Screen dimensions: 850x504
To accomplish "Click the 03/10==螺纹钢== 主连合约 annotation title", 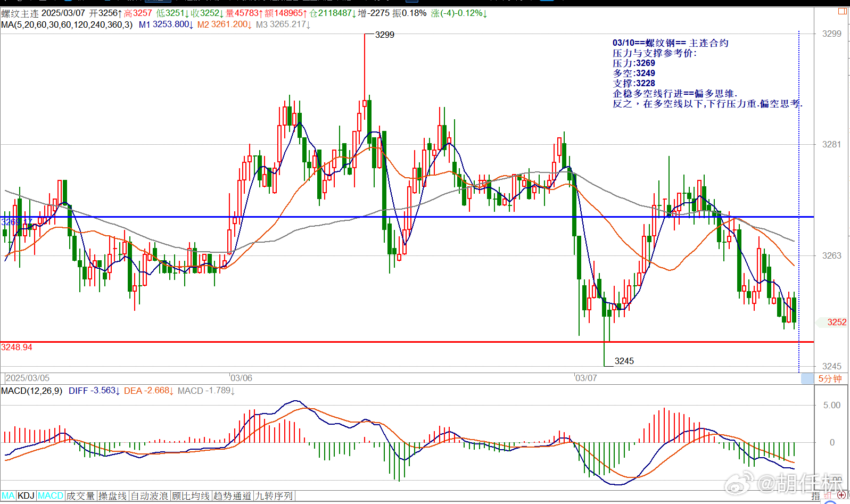I will 671,43.
